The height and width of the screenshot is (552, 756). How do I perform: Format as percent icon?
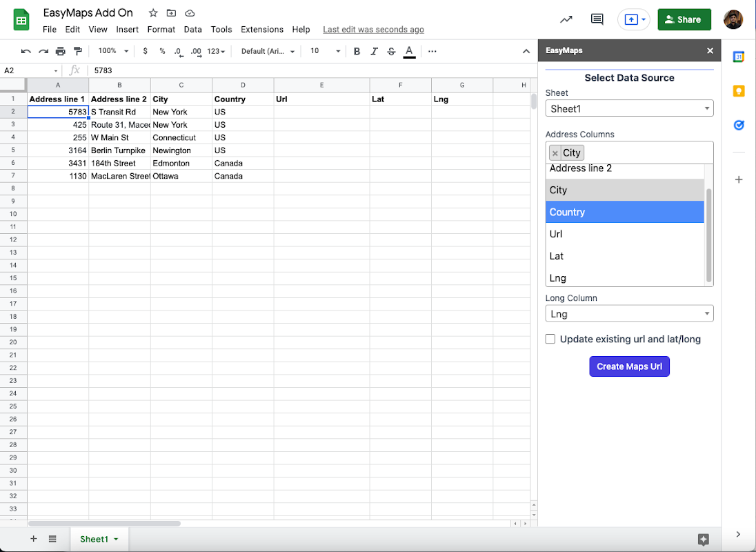(162, 51)
